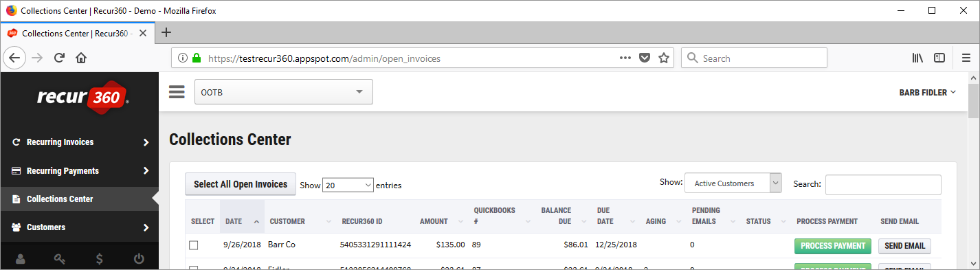
Task: Open Firefox hamburger menu
Action: pyautogui.click(x=966, y=58)
